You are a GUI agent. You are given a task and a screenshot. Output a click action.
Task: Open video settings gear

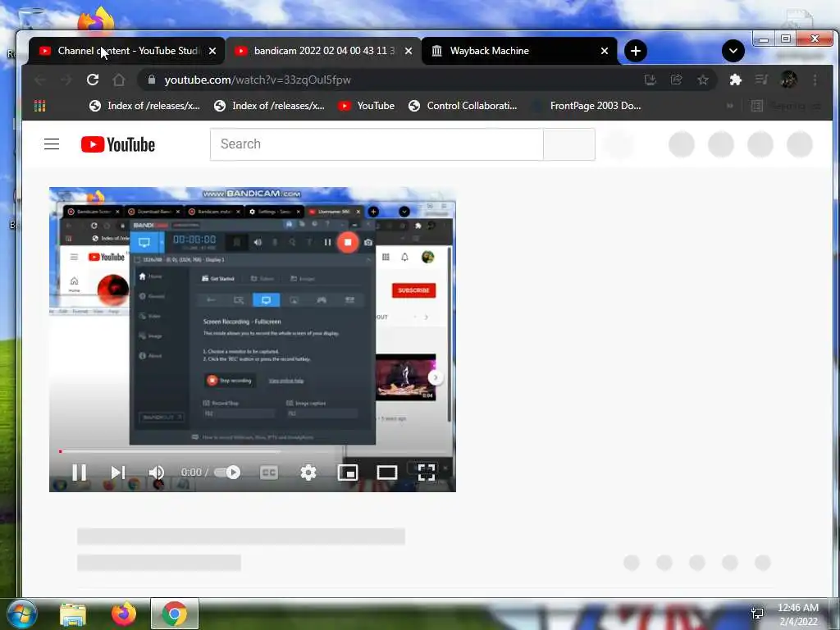click(x=308, y=472)
